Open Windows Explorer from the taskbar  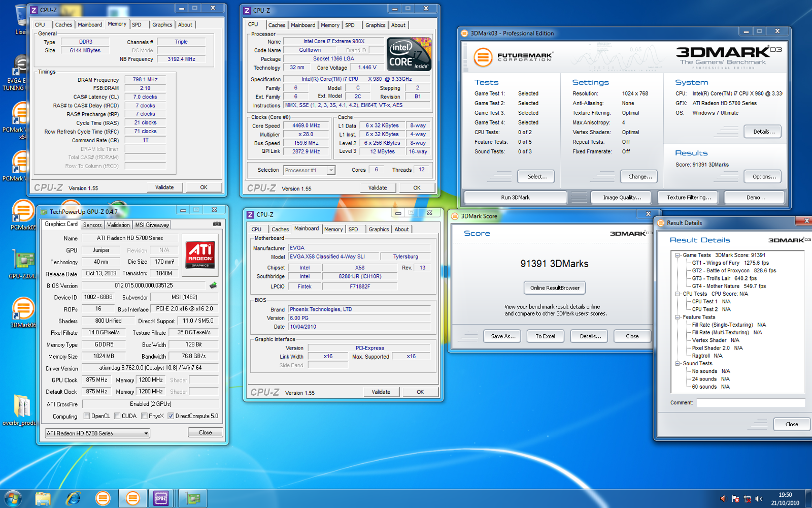(x=43, y=498)
